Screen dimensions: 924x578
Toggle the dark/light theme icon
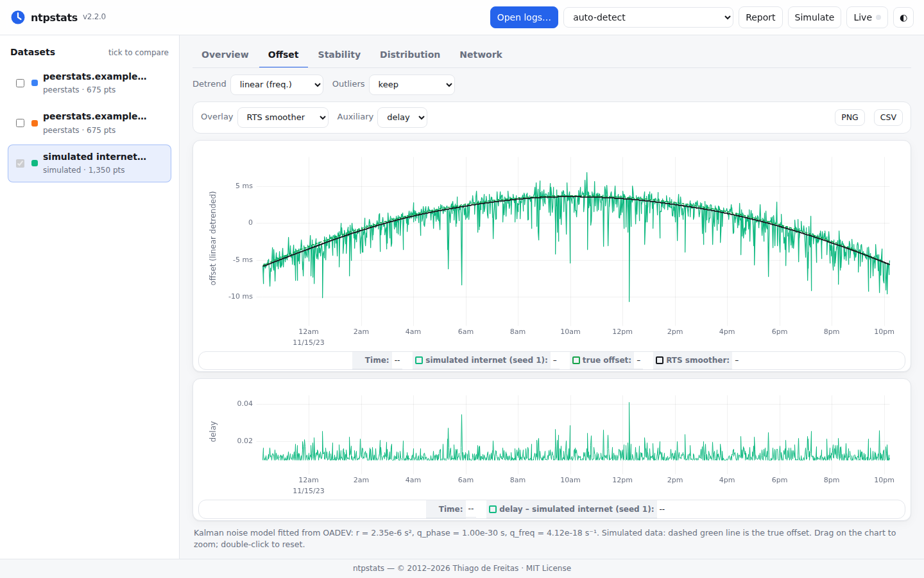point(903,17)
